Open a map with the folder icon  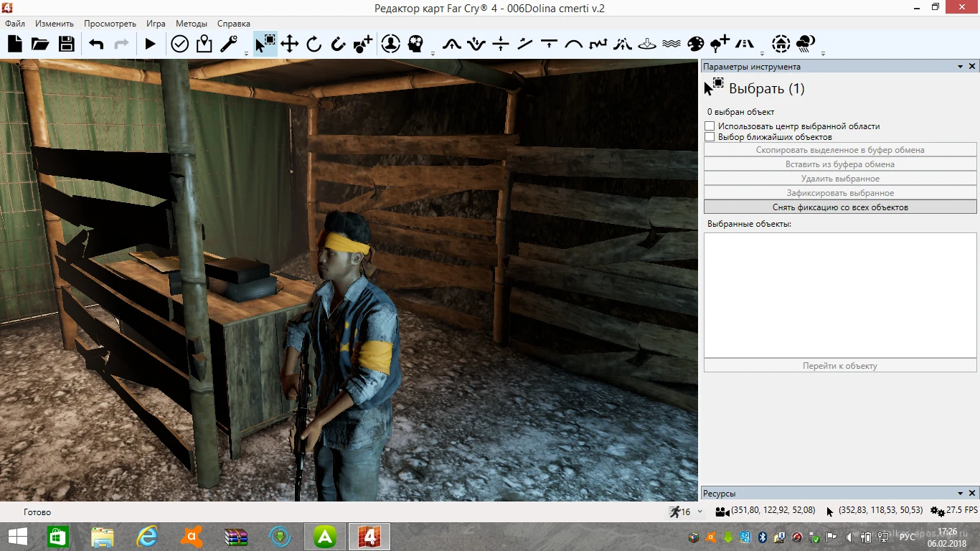coord(40,44)
